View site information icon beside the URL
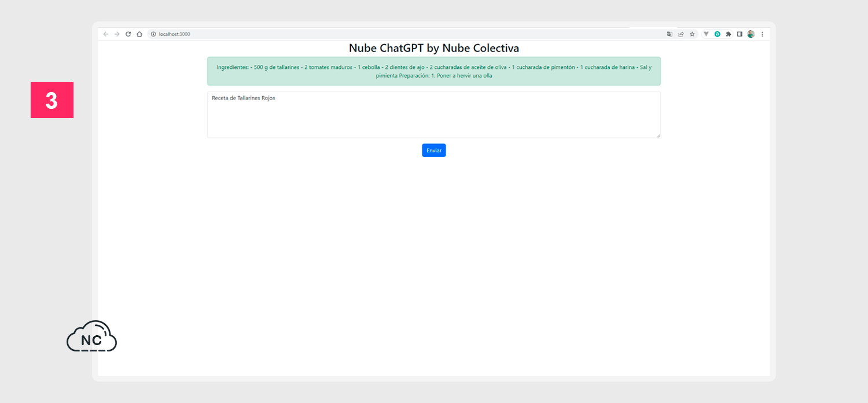868x403 pixels. click(x=153, y=34)
